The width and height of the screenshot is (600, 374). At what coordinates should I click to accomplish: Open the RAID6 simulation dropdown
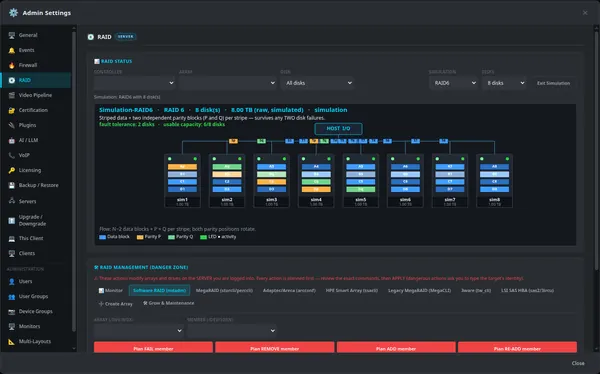click(453, 83)
